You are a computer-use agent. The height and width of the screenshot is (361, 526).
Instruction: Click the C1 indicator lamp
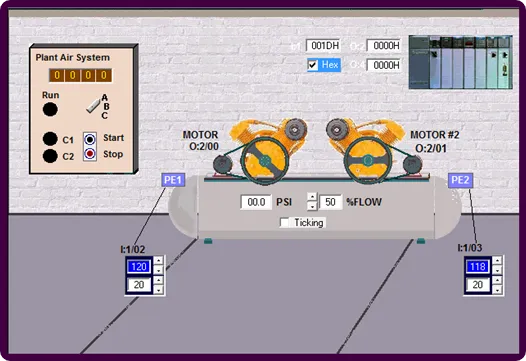coord(50,139)
